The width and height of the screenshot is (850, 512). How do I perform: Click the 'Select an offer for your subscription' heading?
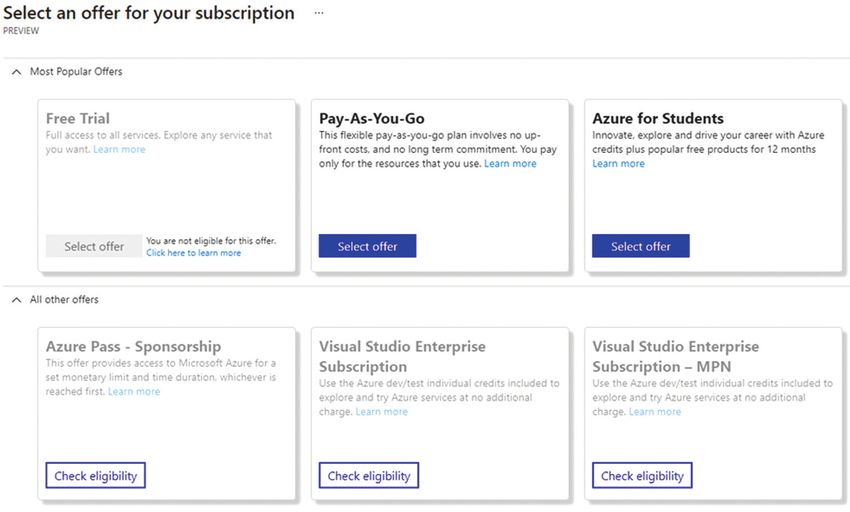point(149,12)
